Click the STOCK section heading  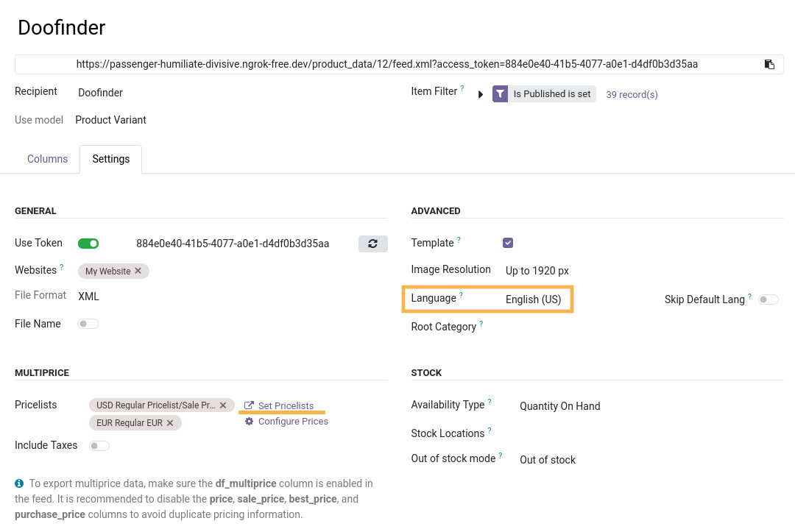tap(426, 373)
